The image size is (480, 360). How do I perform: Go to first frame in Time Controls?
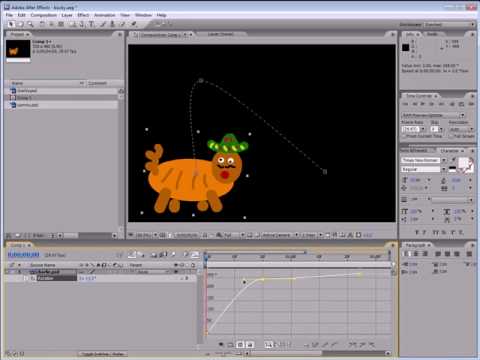pyautogui.click(x=406, y=104)
